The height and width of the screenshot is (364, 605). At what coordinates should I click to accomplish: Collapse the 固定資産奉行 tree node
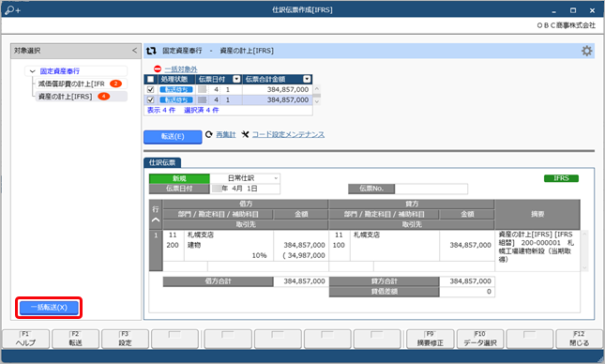pyautogui.click(x=33, y=71)
